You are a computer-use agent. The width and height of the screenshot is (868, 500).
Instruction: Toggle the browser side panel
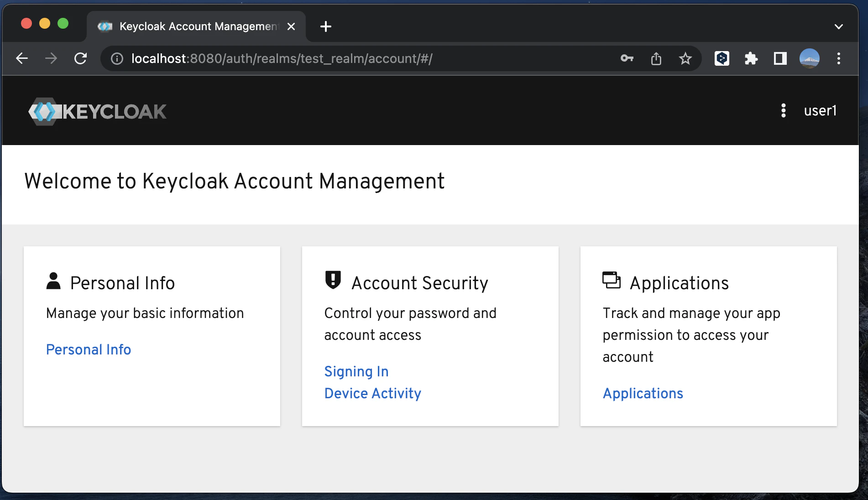tap(780, 58)
